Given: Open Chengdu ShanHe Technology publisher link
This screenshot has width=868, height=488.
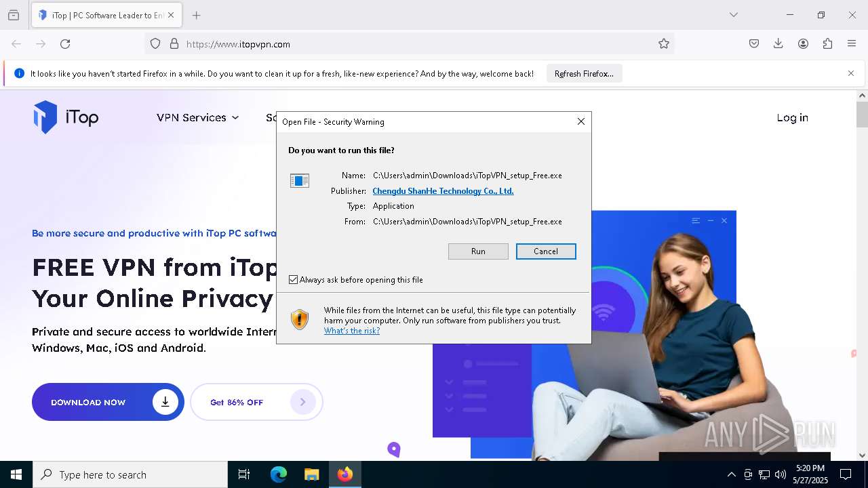Looking at the screenshot, I should click(443, 191).
